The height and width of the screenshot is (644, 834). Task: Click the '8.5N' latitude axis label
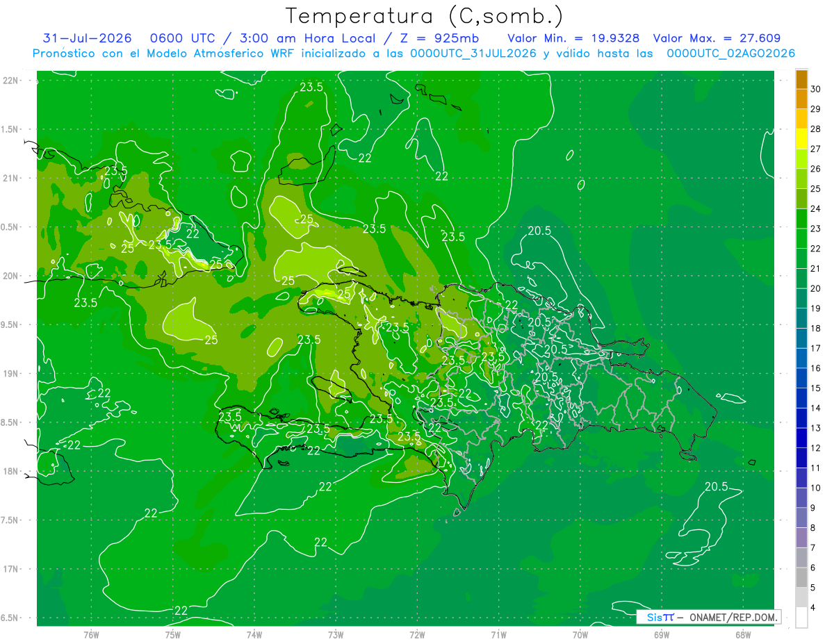pyautogui.click(x=10, y=422)
